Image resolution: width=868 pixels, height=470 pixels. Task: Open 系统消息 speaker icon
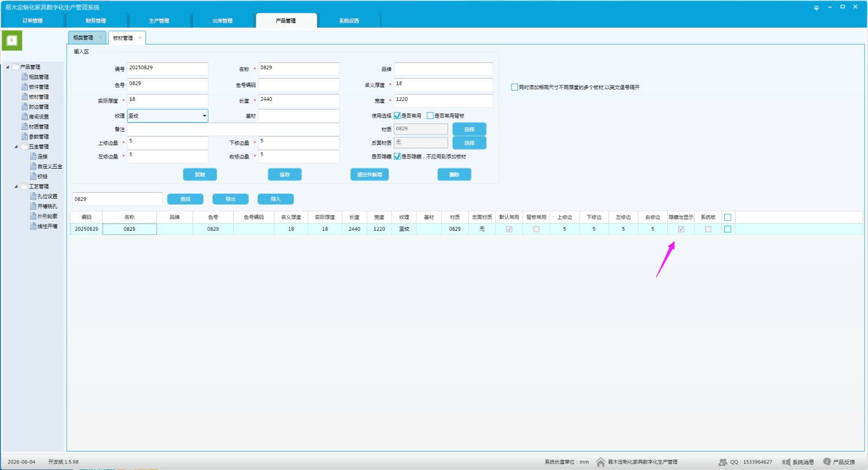[786, 462]
